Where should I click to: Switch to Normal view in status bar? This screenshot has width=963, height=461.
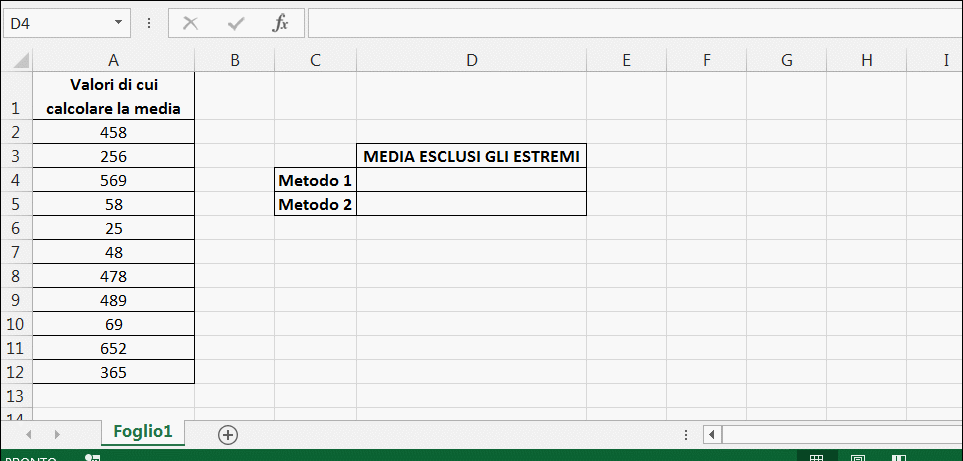[x=816, y=458]
